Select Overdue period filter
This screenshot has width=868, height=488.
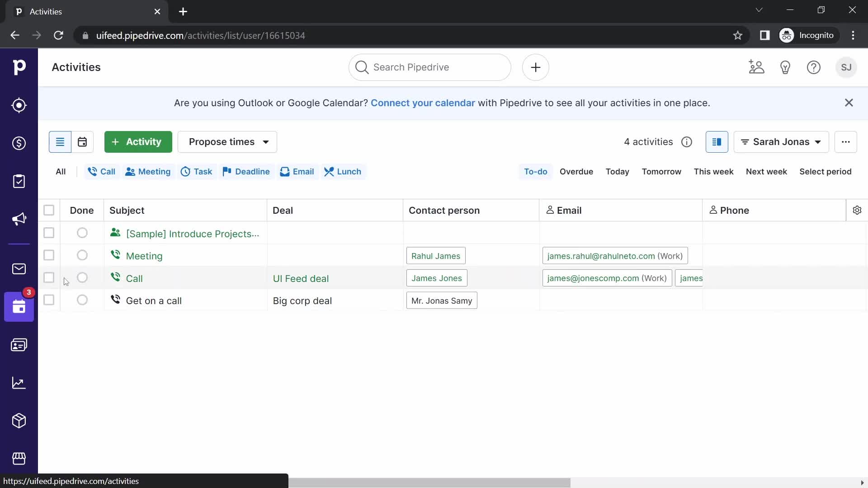click(576, 172)
